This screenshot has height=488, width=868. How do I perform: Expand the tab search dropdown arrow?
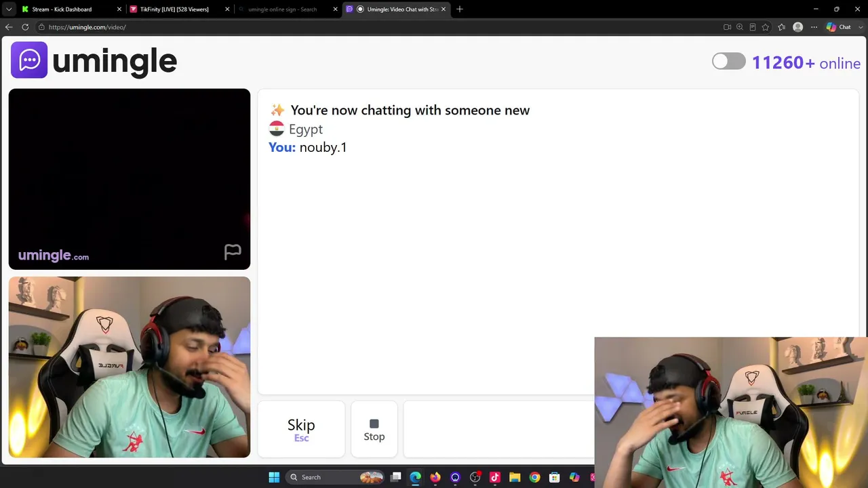point(9,9)
